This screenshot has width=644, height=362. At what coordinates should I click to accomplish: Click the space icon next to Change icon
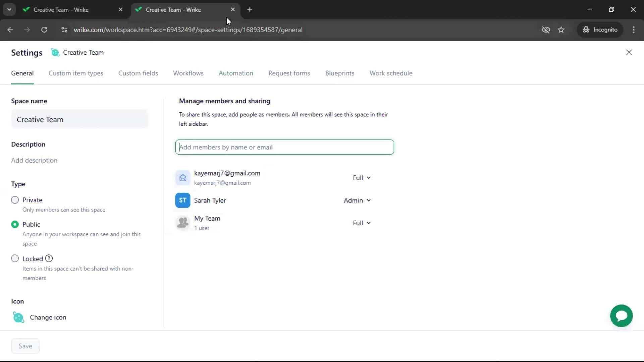[x=18, y=317]
